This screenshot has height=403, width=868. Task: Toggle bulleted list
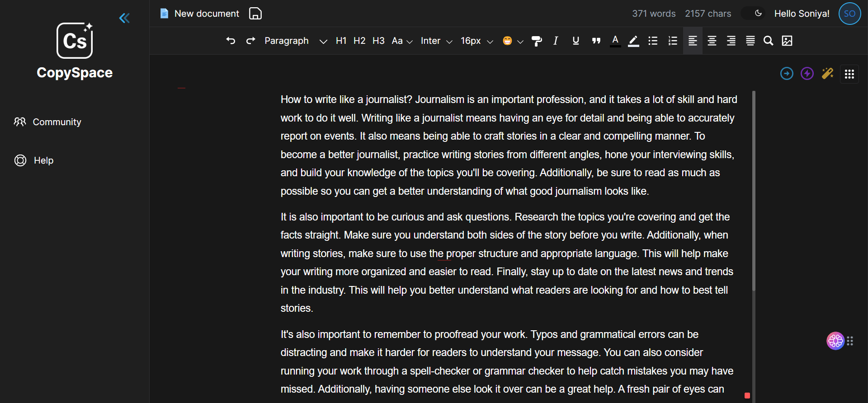653,41
